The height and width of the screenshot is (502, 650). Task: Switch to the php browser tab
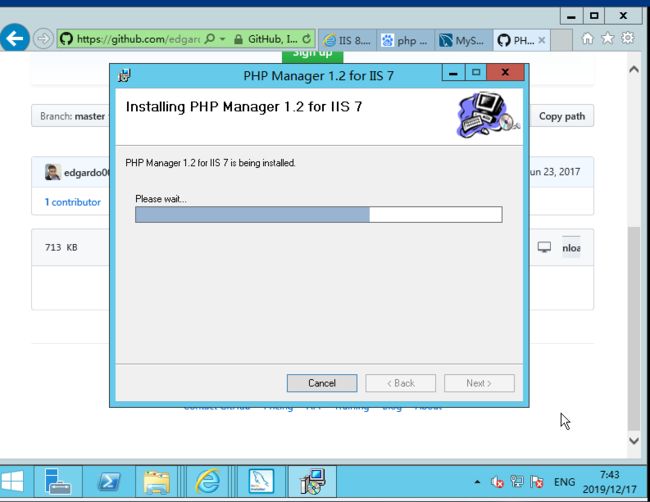pyautogui.click(x=405, y=40)
